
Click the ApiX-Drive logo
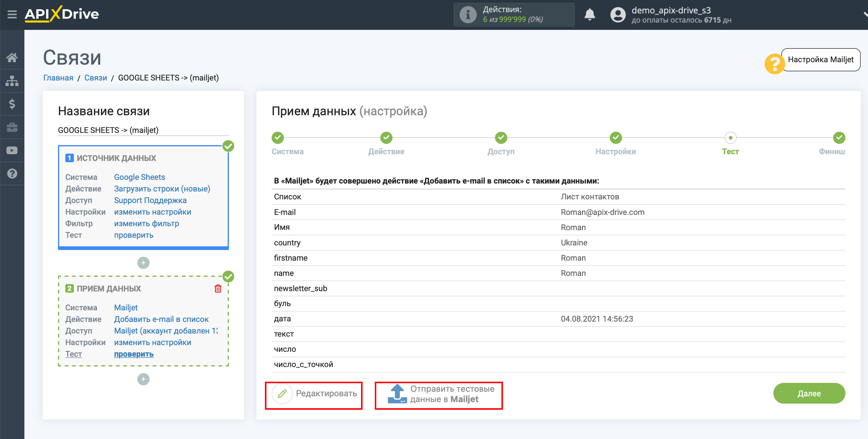pos(62,14)
